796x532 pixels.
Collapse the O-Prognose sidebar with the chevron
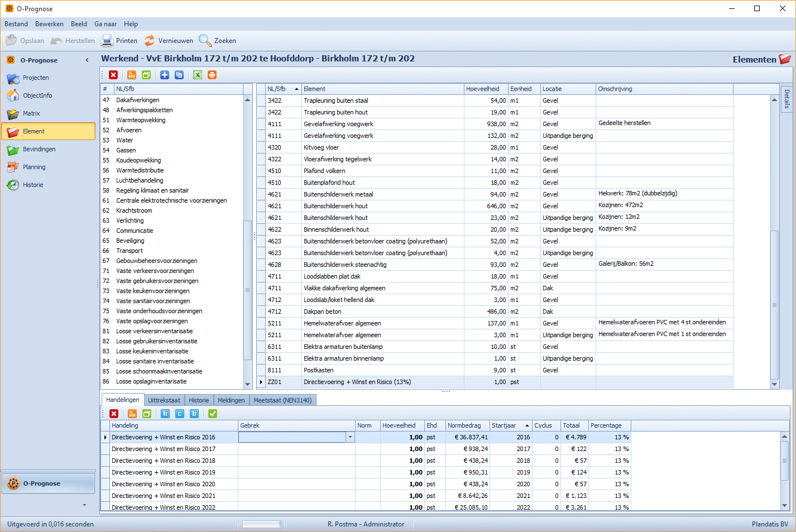tap(87, 60)
